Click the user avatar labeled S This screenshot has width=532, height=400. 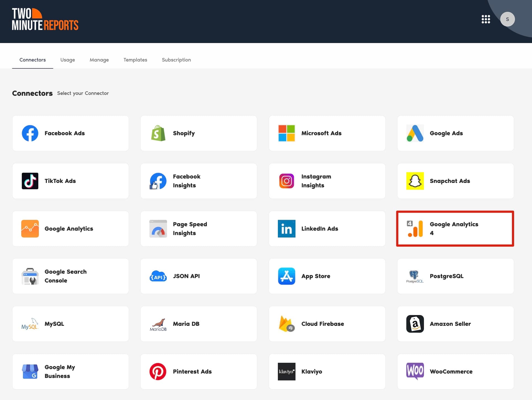(x=507, y=19)
